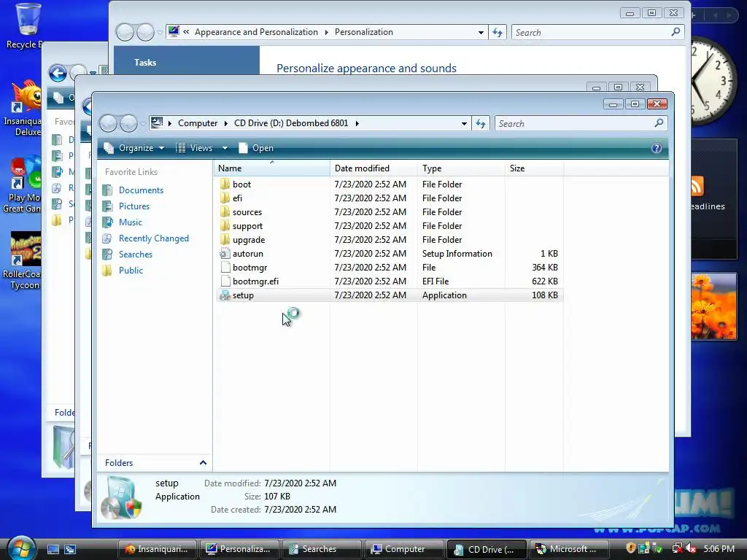Switch to Microsoft taskbar button
Screen dimensions: 747x560
568,549
